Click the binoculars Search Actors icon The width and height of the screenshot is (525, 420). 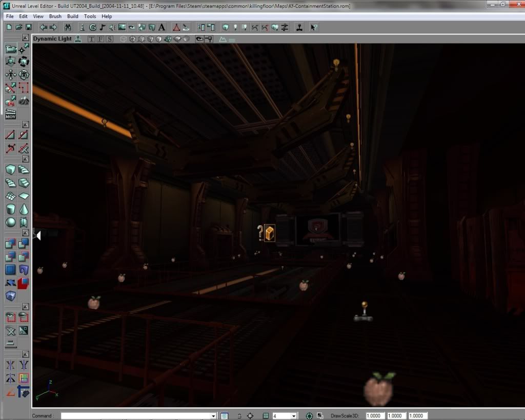[68, 27]
